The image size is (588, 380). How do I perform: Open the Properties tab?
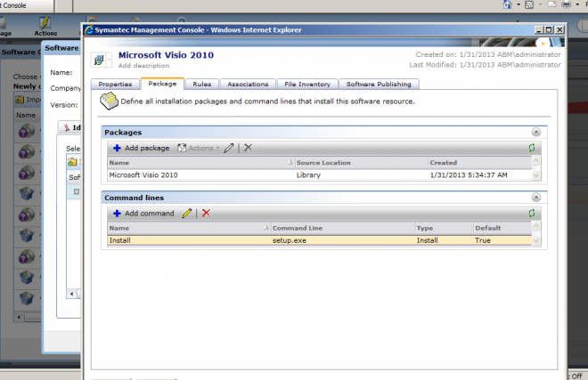pyautogui.click(x=115, y=84)
